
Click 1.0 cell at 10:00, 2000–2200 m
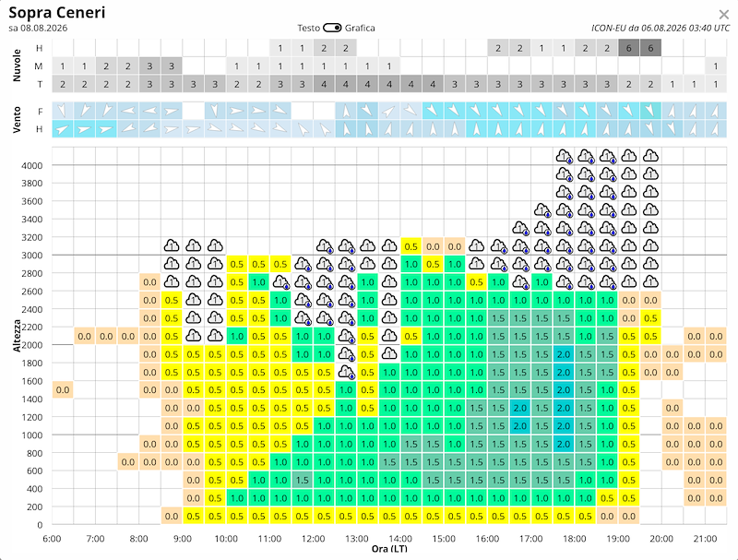pyautogui.click(x=237, y=336)
